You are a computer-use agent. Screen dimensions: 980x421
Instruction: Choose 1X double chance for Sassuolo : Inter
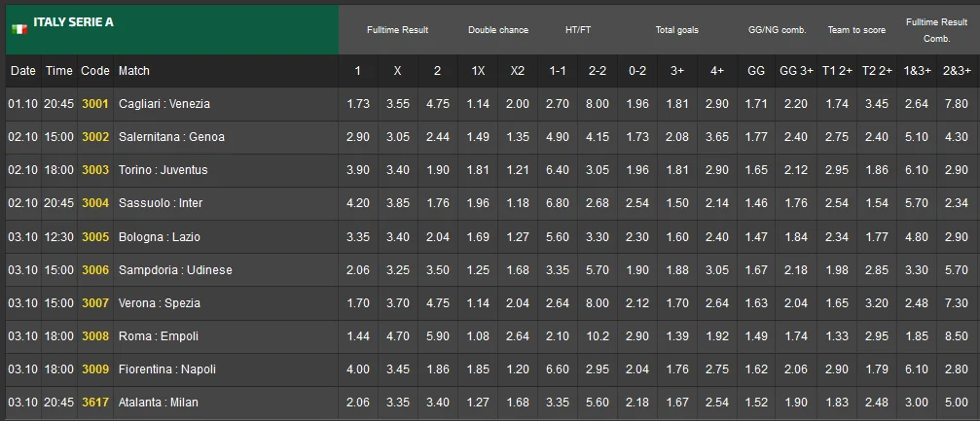478,203
